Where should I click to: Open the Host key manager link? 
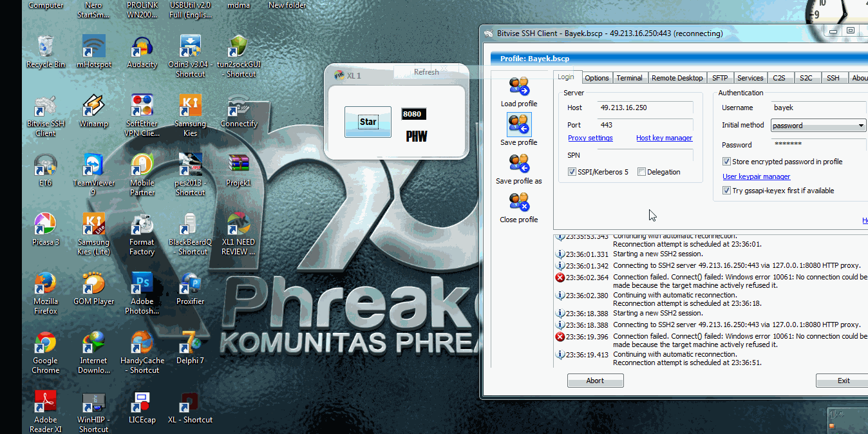pyautogui.click(x=665, y=138)
